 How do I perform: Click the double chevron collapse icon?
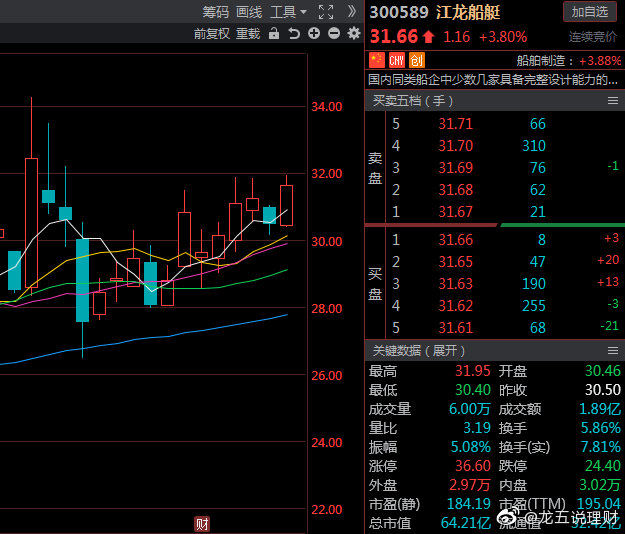point(351,12)
